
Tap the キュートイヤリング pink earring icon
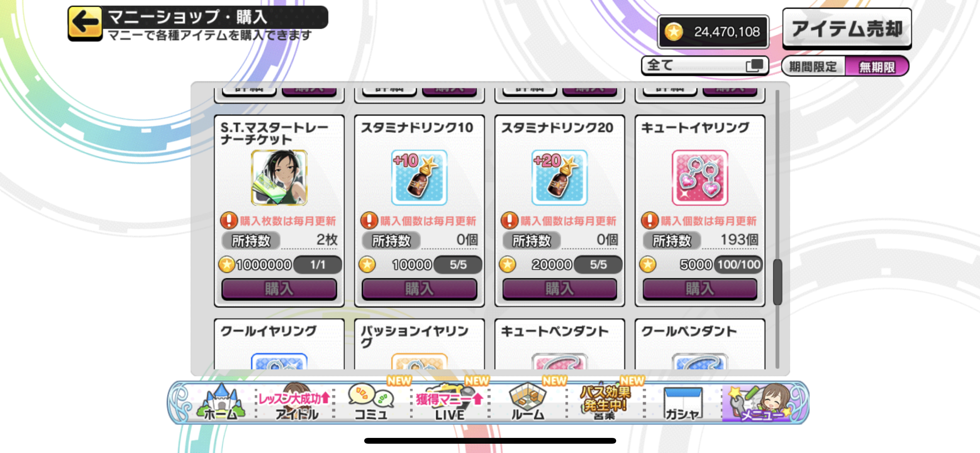[x=700, y=178]
